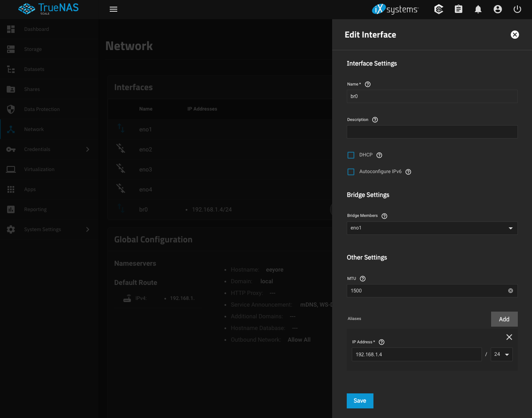
Task: Add a new alias
Action: tap(504, 319)
